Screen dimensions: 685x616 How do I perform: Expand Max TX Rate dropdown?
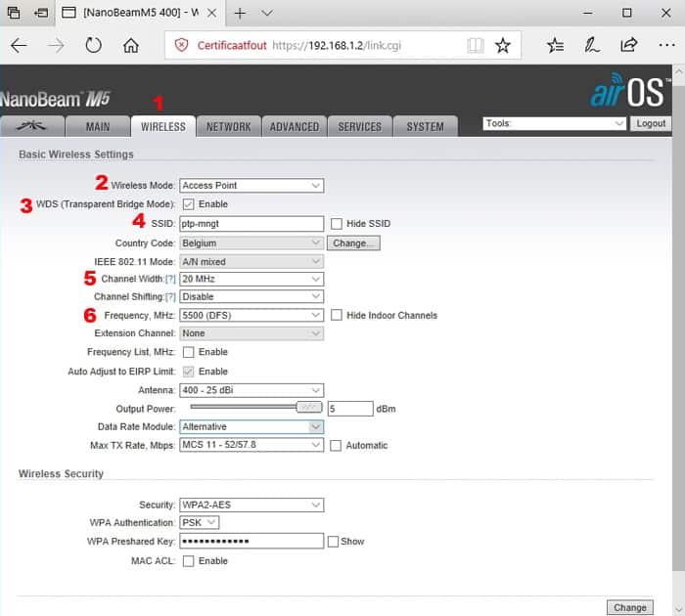pyautogui.click(x=251, y=445)
